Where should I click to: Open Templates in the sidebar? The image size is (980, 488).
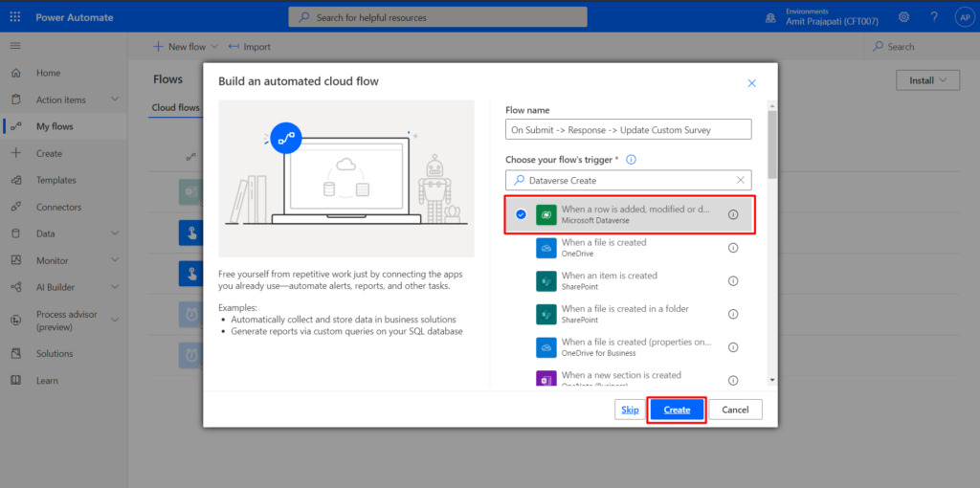pyautogui.click(x=56, y=180)
